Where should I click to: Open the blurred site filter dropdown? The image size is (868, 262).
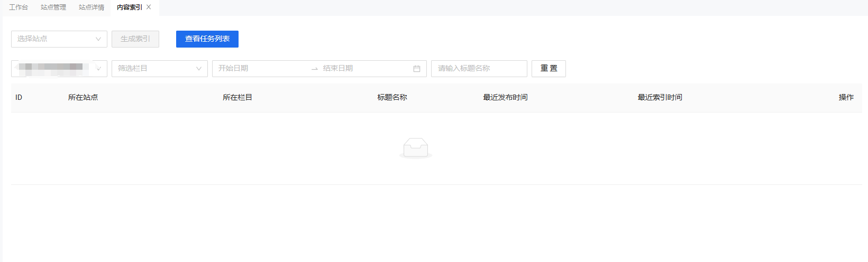pos(59,69)
